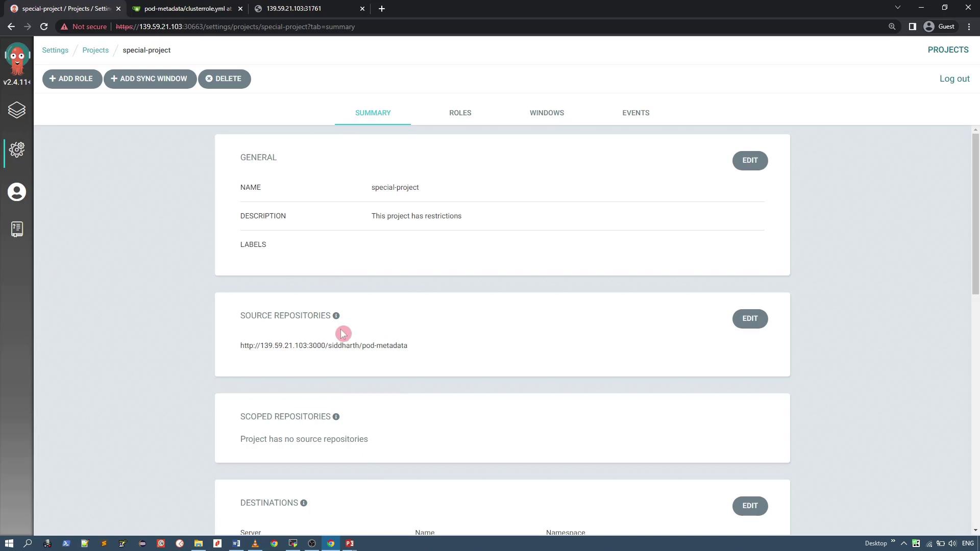Reload the page with refresh icon
980x551 pixels.
pos(44,27)
